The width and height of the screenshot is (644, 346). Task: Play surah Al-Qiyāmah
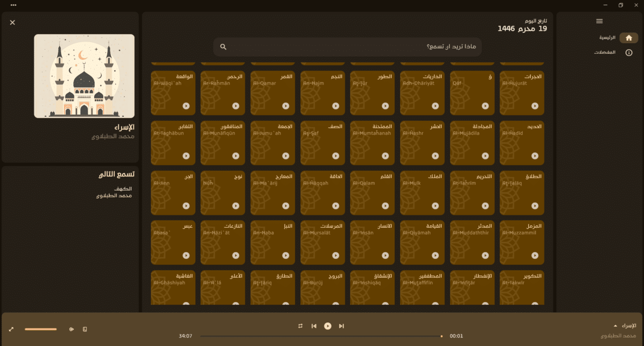click(435, 255)
